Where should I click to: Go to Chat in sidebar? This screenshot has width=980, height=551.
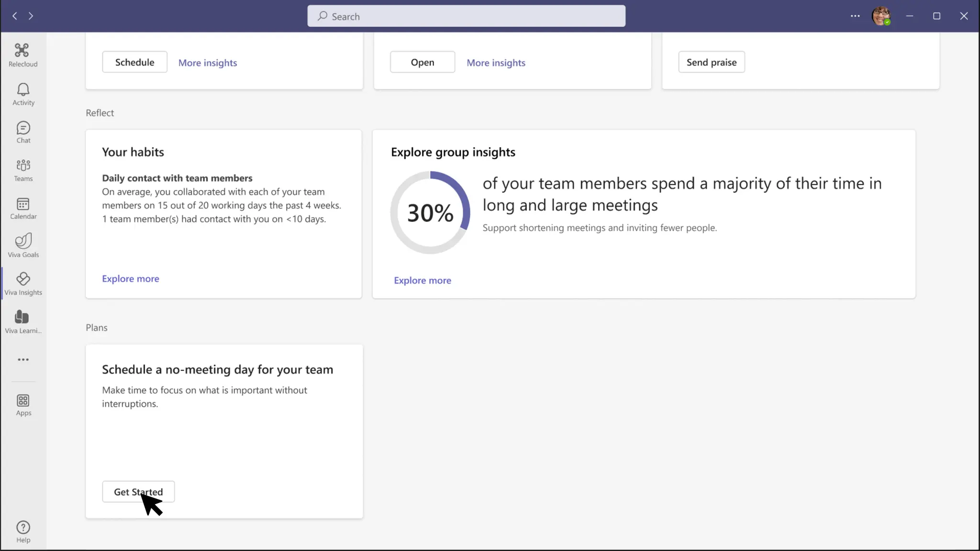[23, 132]
